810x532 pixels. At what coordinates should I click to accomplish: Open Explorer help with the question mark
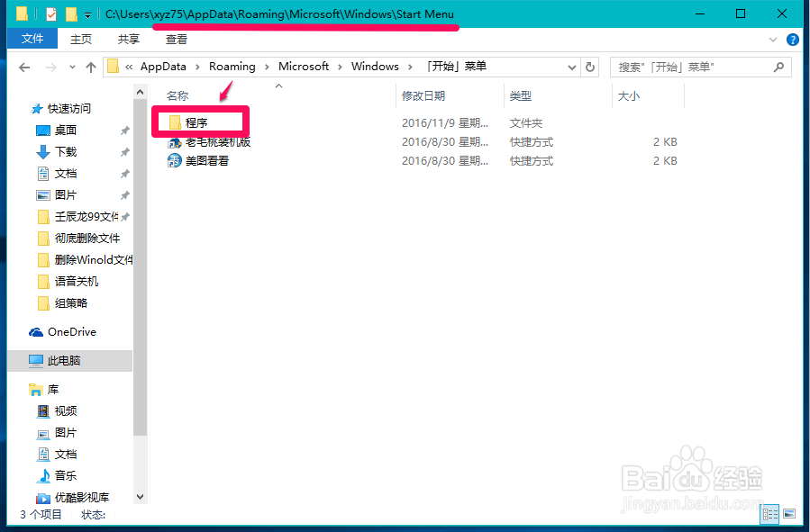coord(791,39)
